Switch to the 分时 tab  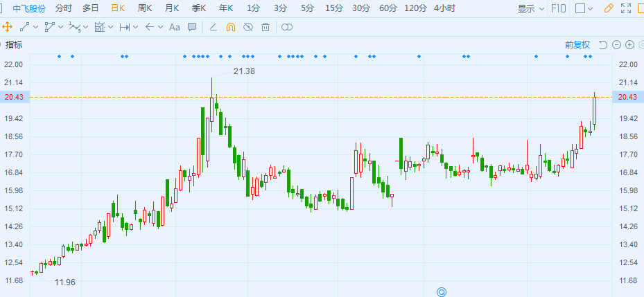(63, 8)
